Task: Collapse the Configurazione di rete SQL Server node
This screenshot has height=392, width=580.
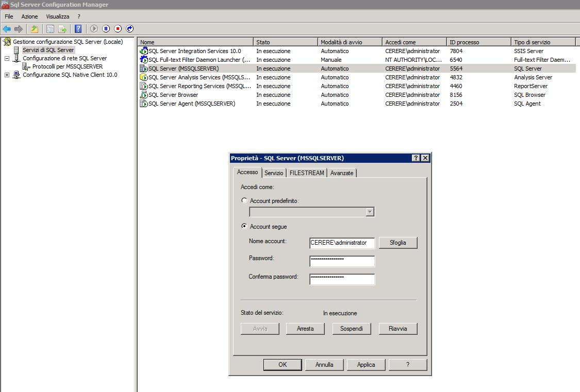Action: [7, 58]
